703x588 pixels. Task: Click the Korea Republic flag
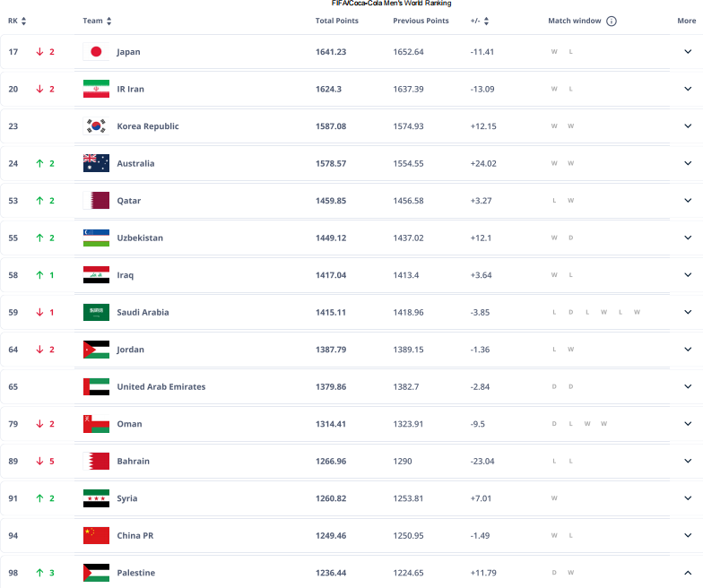tap(96, 125)
